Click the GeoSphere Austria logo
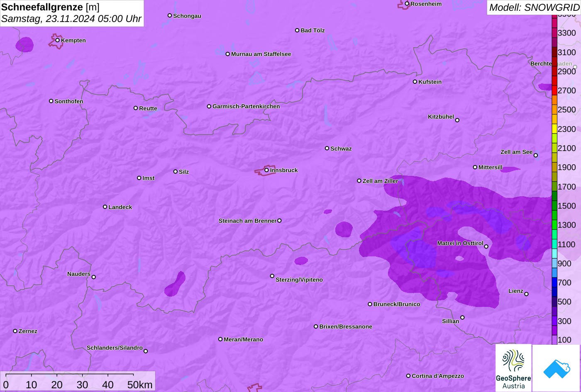581x392 pixels. tap(513, 368)
